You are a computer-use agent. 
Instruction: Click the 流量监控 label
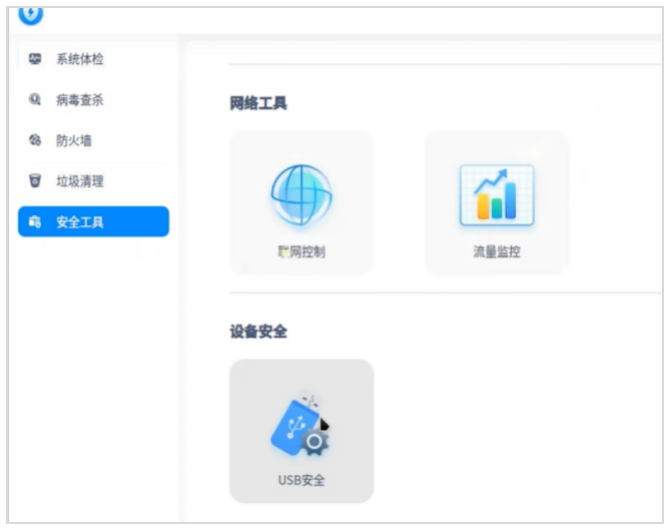[497, 252]
